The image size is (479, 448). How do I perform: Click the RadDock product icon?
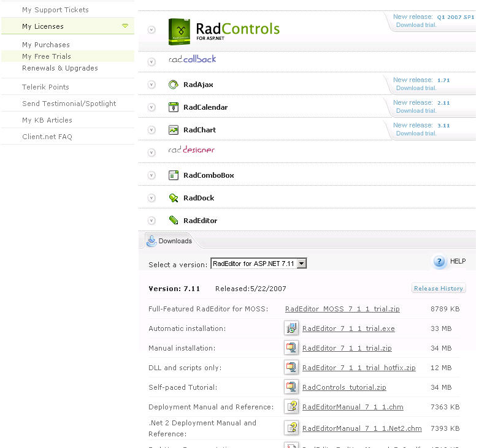coord(174,198)
